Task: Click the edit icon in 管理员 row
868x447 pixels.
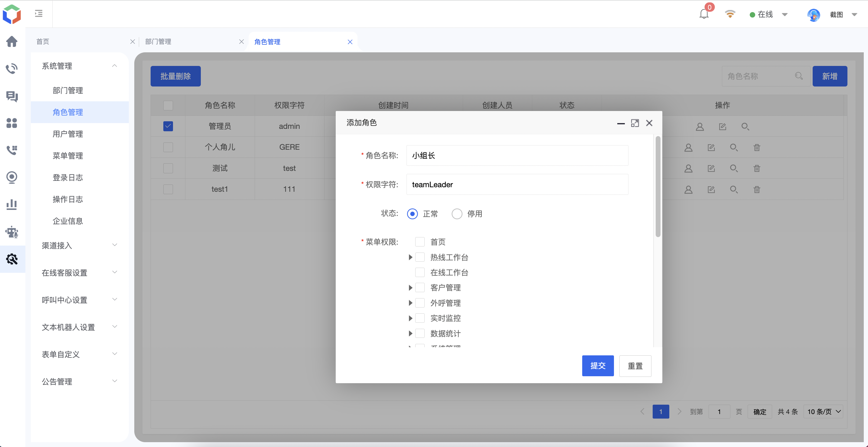Action: coord(723,127)
